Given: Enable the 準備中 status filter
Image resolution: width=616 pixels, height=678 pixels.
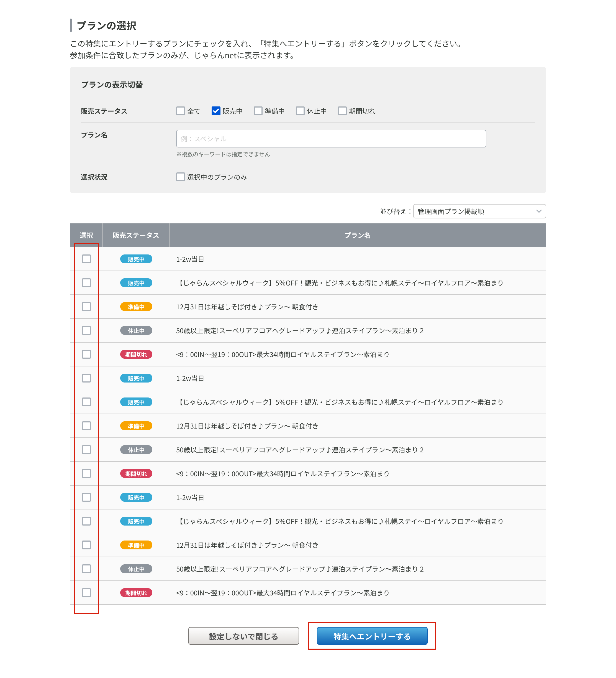Looking at the screenshot, I should [258, 111].
